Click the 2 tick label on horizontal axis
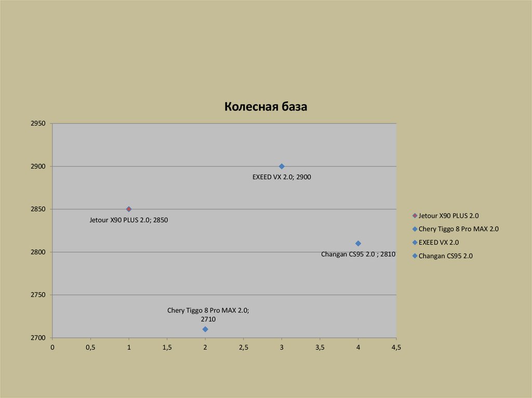Screen dimensions: 532x398 point(205,348)
